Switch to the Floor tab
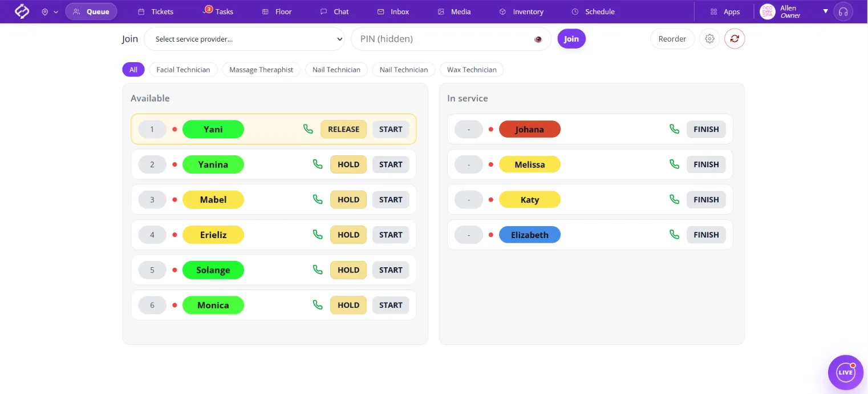Screen dimensions: 868x394 [277, 11]
